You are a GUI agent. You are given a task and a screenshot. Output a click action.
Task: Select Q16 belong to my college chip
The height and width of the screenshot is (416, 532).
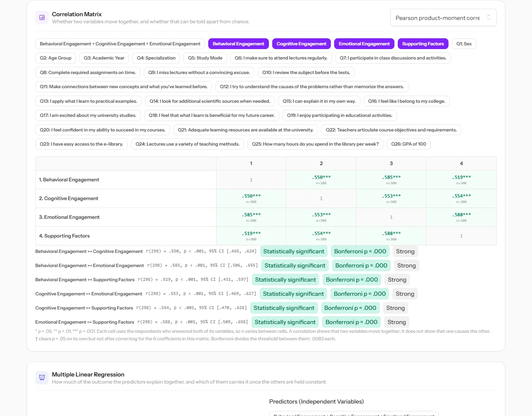coord(406,101)
